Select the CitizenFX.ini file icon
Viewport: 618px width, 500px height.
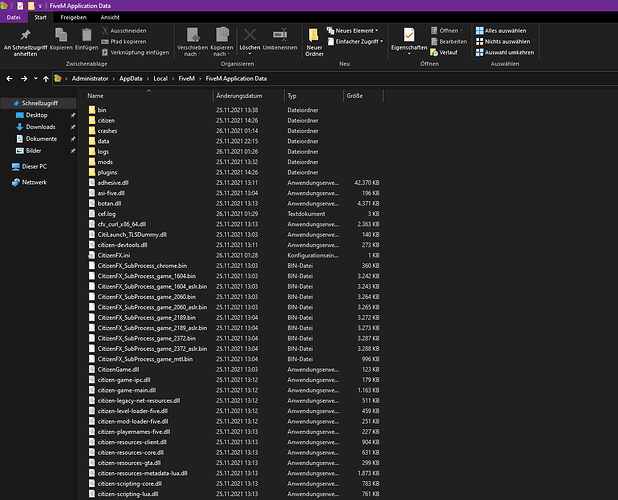pos(92,255)
